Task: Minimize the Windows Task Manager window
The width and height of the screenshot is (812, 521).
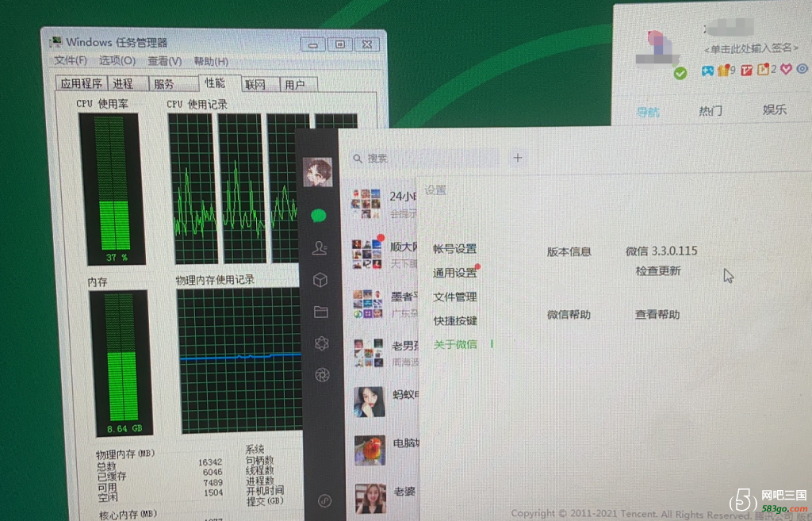Action: pos(312,44)
